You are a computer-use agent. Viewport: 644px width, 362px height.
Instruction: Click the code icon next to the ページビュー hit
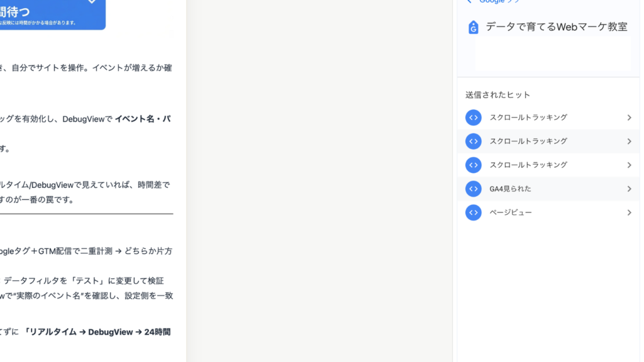pyautogui.click(x=473, y=212)
